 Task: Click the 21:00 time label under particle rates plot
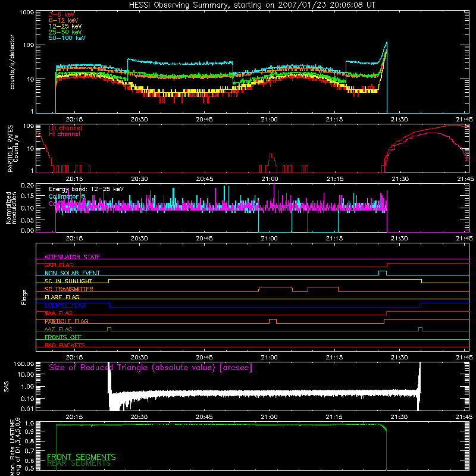[270, 179]
